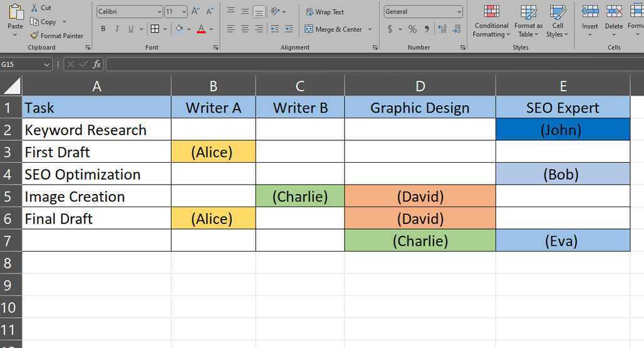The width and height of the screenshot is (644, 348).
Task: Apply cell borders icon
Action: click(155, 29)
